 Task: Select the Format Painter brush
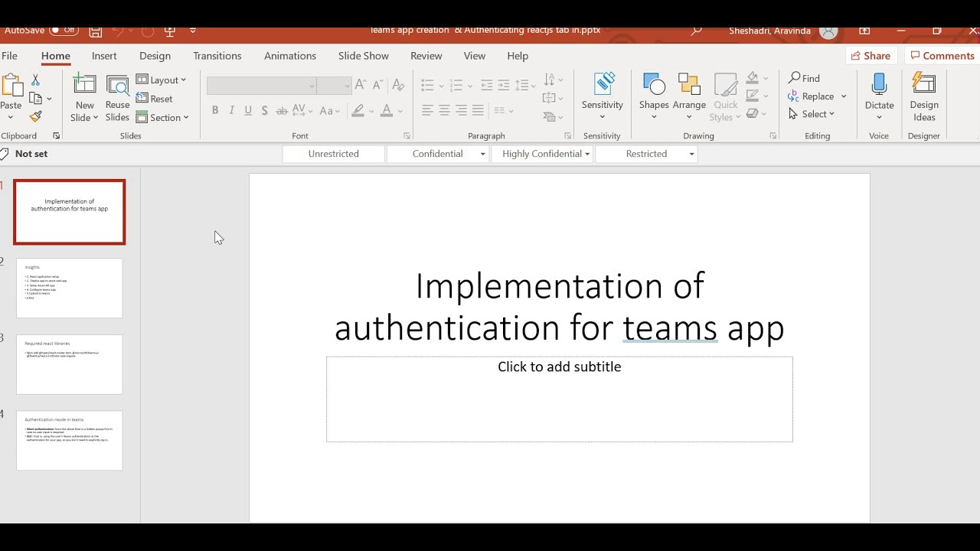click(35, 116)
